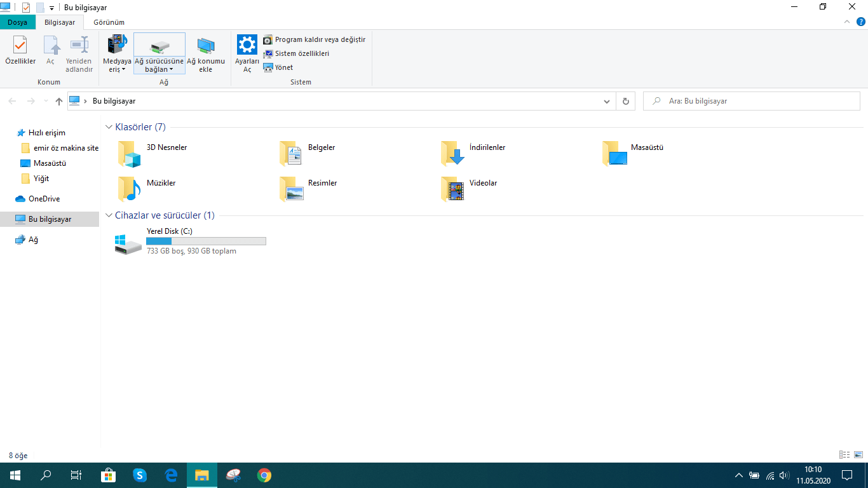Screen dimensions: 868x488
Task: Switch to the Bilgisayar ribbon tab
Action: tap(60, 22)
